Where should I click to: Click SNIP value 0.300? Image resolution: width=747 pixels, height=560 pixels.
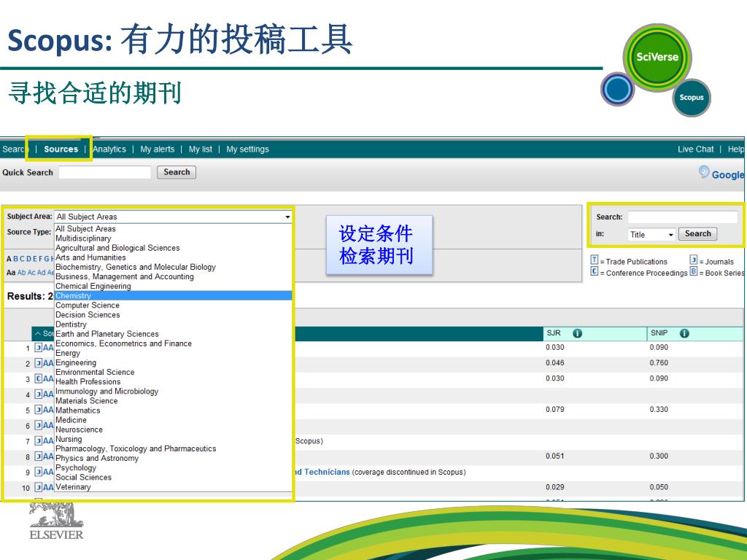point(659,456)
